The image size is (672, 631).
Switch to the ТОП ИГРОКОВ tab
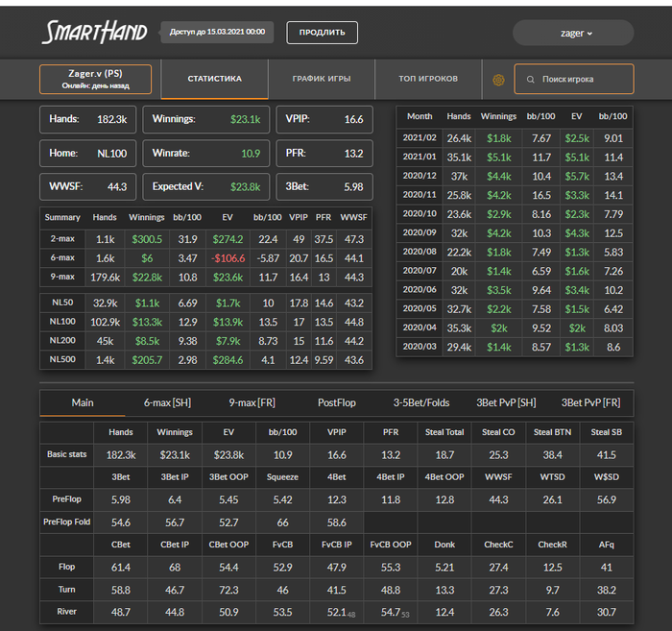[428, 79]
